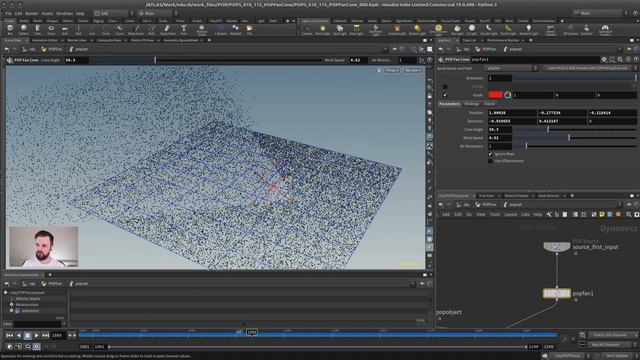Select the Grid shelf tool
Image resolution: width=640 pixels, height=360 pixels.
click(65, 29)
